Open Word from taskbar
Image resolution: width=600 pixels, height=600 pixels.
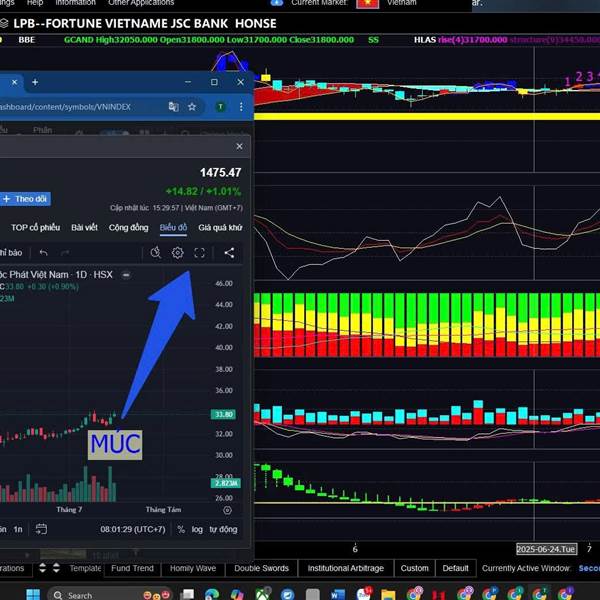click(x=338, y=594)
